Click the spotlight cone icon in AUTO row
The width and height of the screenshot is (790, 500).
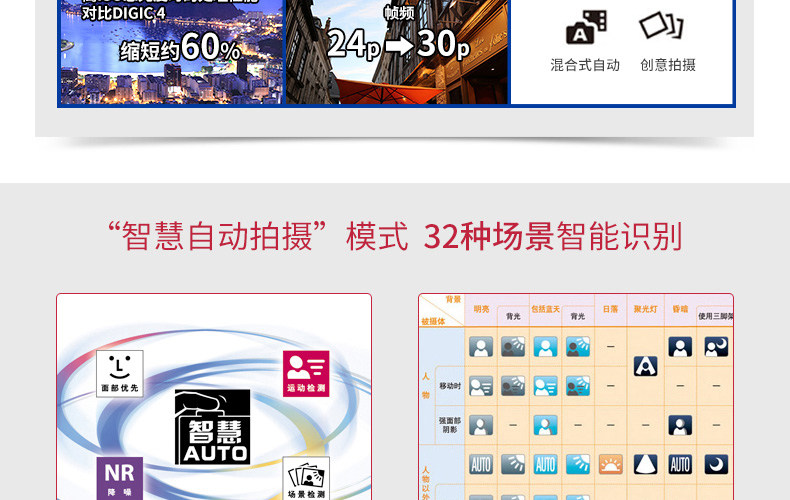click(x=645, y=464)
